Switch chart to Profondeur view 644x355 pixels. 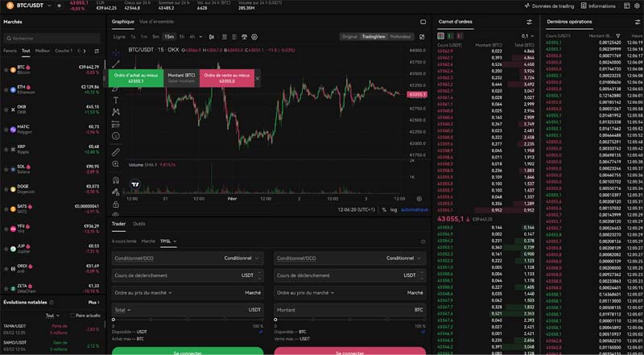pos(400,36)
